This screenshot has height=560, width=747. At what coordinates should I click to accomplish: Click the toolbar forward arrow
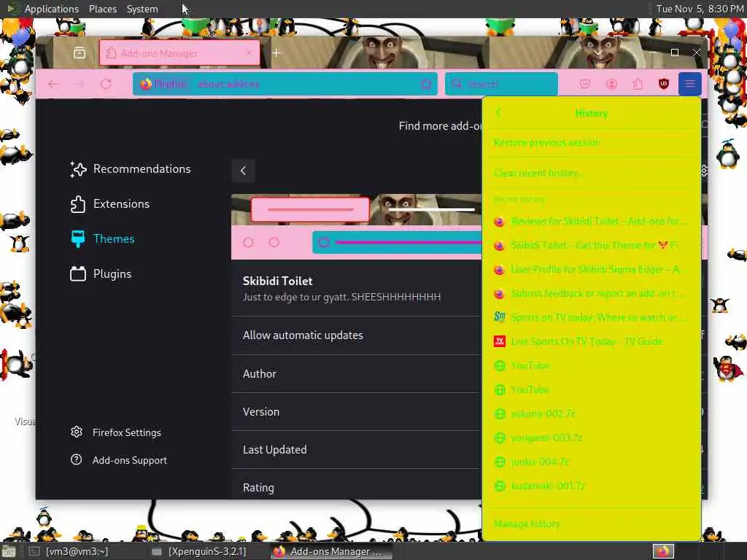coord(80,85)
